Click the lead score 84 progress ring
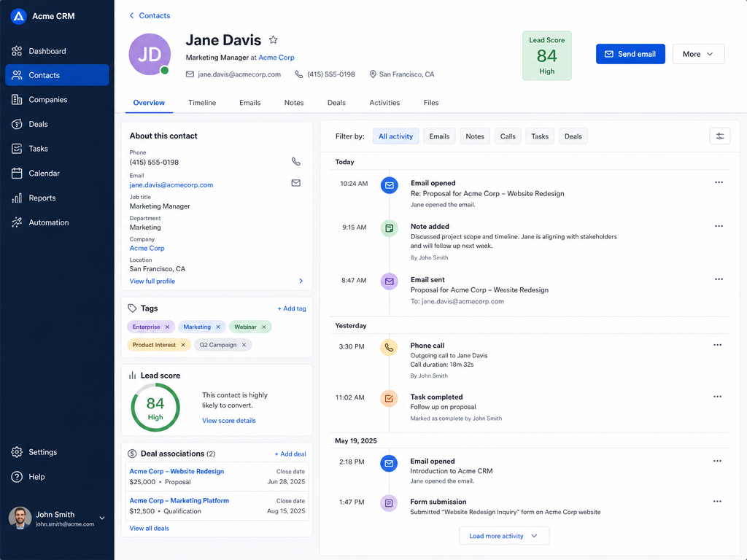 [155, 408]
